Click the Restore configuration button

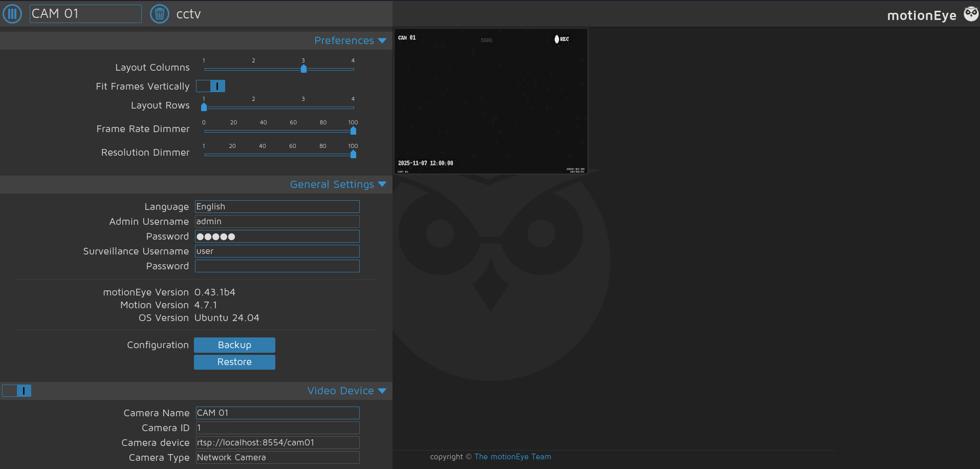(234, 362)
